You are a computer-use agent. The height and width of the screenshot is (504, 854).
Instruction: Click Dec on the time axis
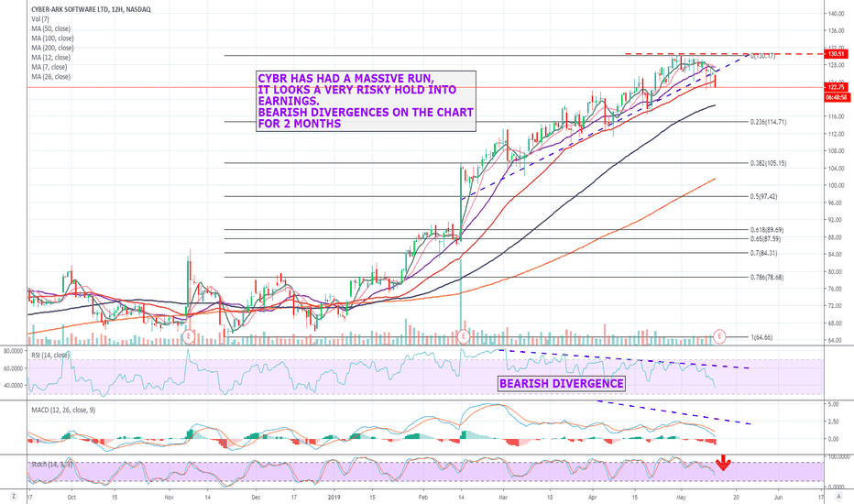[x=257, y=498]
